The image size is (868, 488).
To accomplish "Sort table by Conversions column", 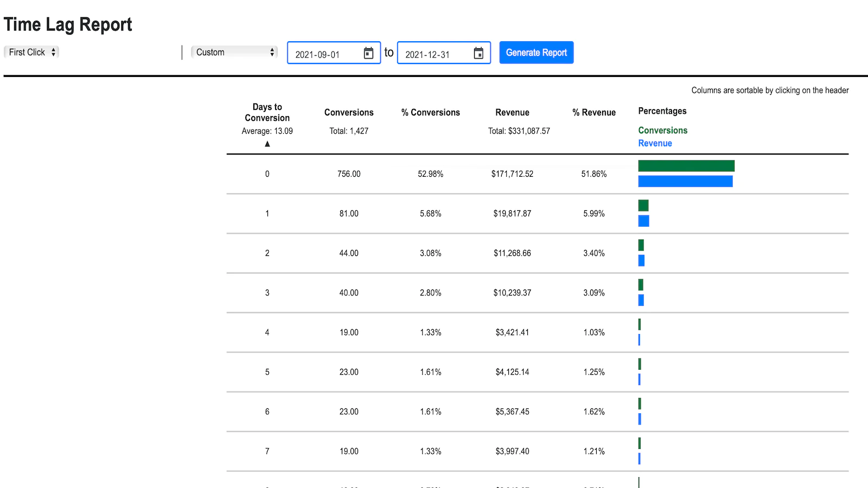I will point(349,112).
